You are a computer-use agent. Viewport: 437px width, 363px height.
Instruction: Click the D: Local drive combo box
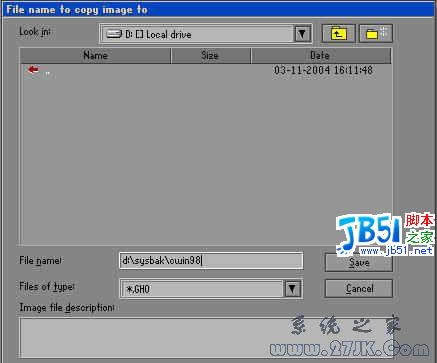206,34
